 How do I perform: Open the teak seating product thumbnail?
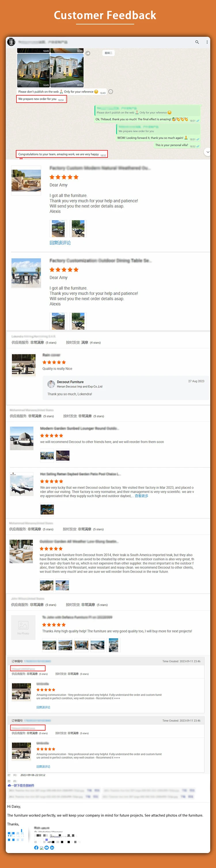pos(21,552)
